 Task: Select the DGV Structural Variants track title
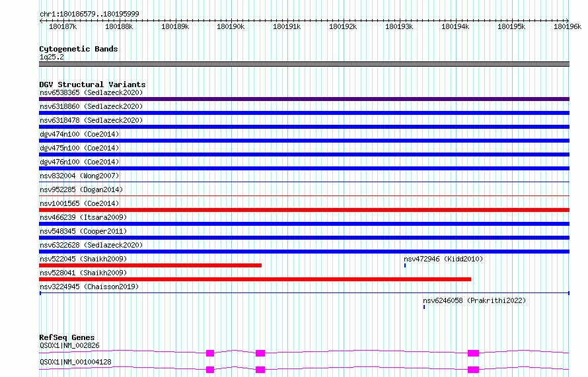click(x=92, y=85)
